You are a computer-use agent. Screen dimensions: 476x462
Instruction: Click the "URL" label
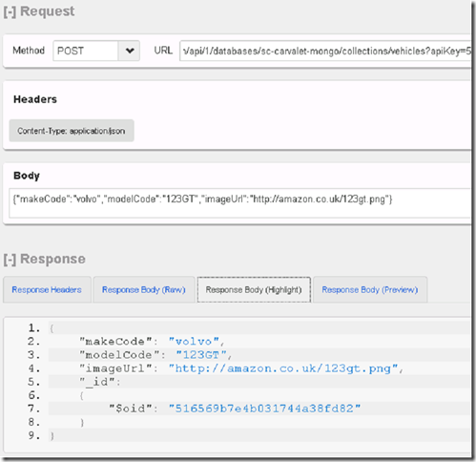[163, 51]
